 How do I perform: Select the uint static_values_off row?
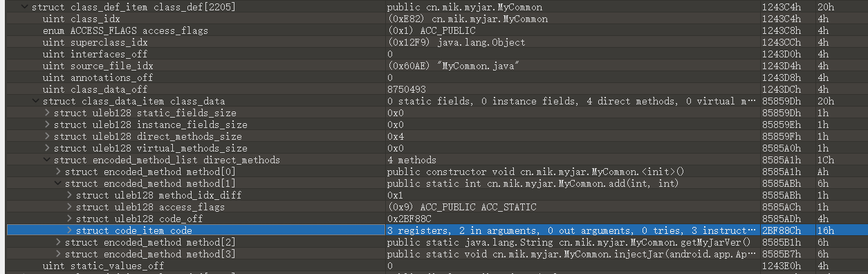434,266
